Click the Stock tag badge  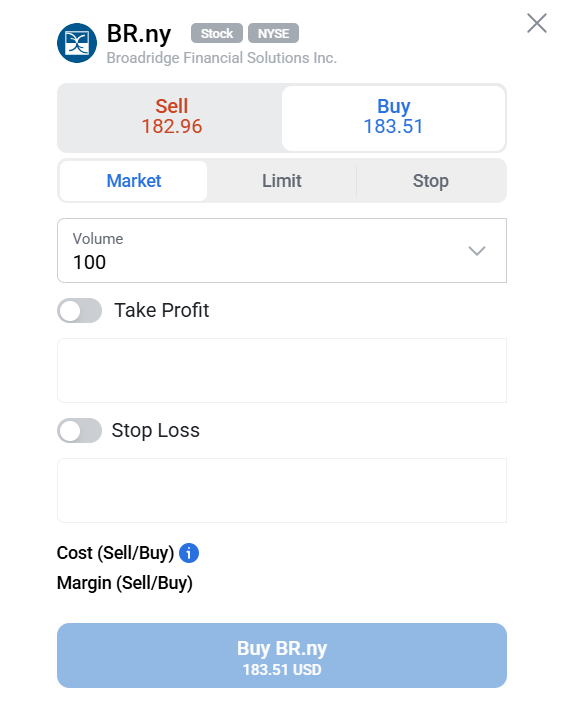coord(217,33)
